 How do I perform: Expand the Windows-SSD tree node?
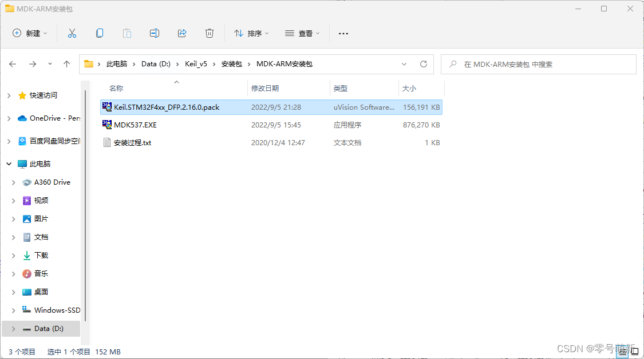tap(13, 310)
